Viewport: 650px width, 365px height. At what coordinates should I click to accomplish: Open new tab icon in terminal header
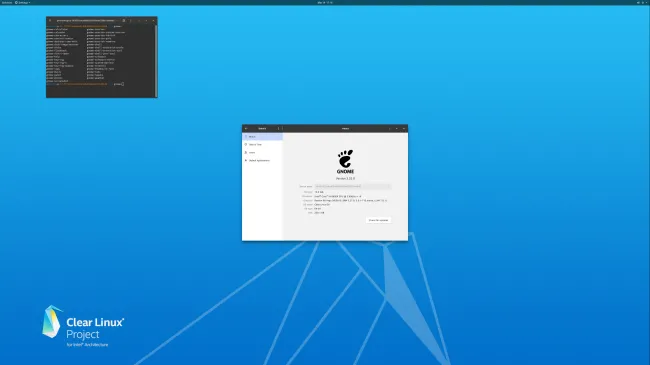click(50, 20)
